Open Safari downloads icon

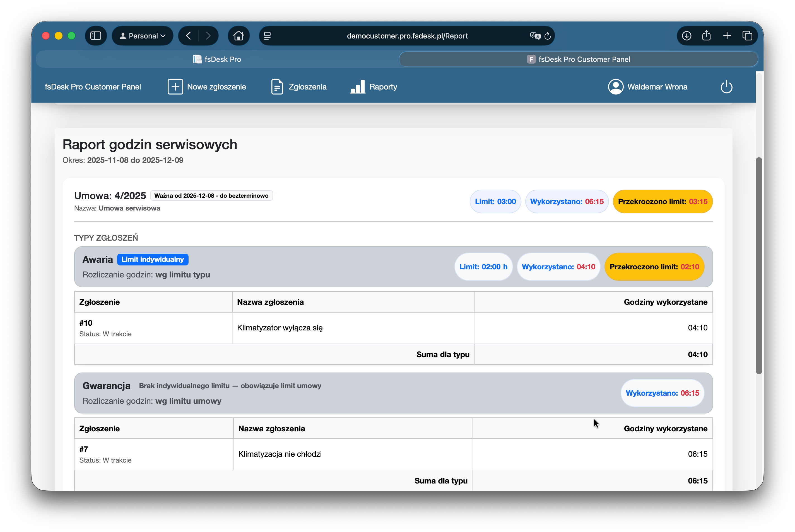click(686, 36)
